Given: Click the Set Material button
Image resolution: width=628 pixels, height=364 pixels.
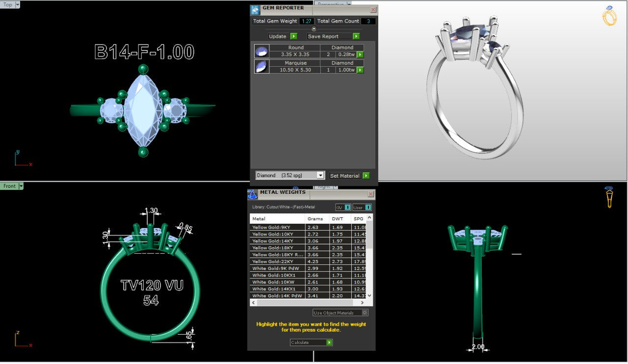Looking at the screenshot, I should coord(349,176).
